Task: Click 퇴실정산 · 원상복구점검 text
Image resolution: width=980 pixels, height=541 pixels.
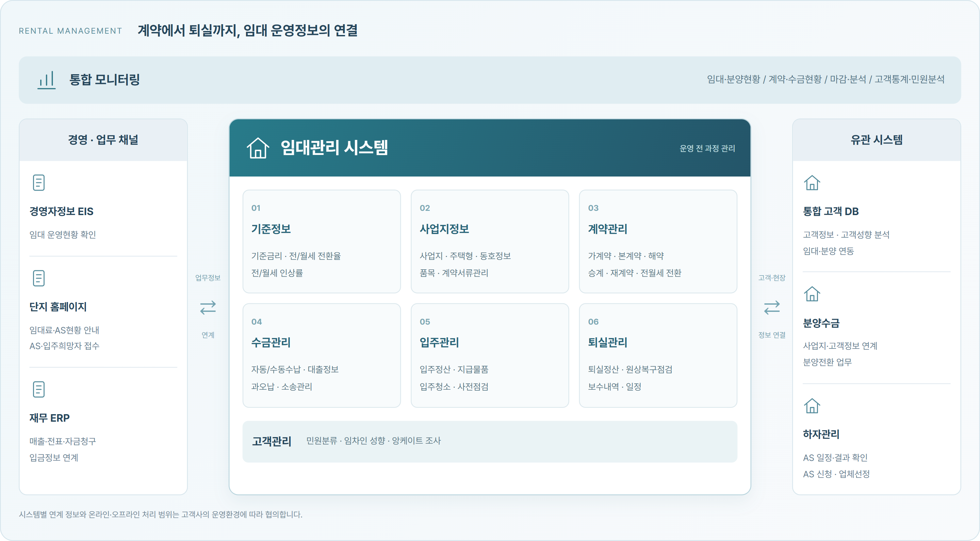Action: point(630,369)
